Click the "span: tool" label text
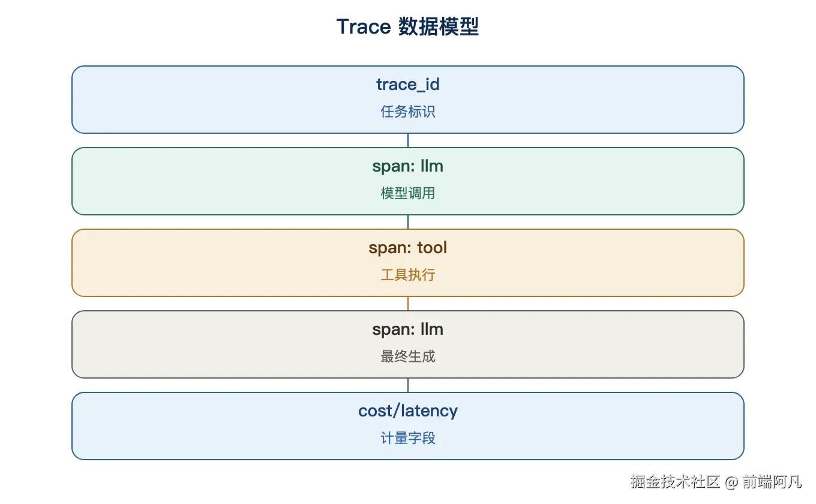The height and width of the screenshot is (504, 816). (x=408, y=248)
